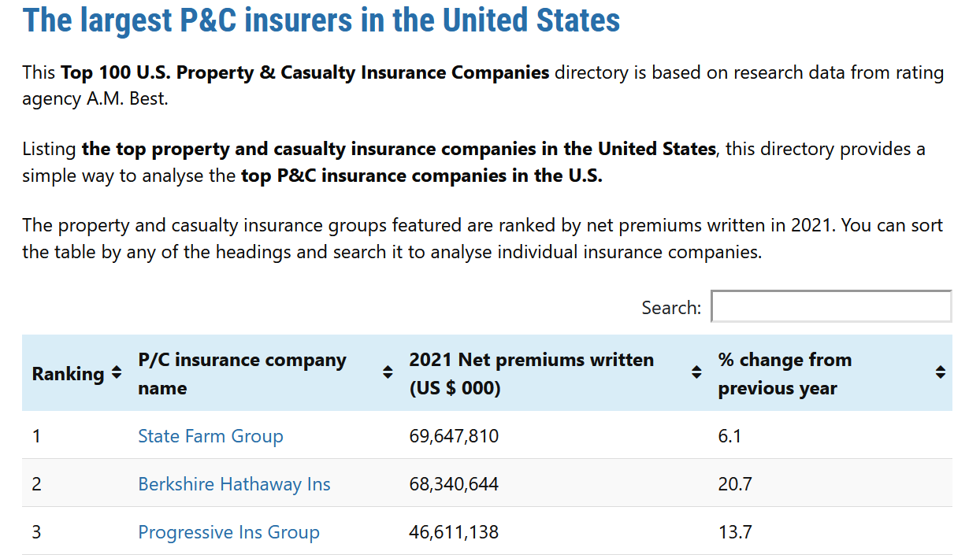Sort table by Ranking sort arrows icon
This screenshot has width=980, height=555.
[117, 373]
